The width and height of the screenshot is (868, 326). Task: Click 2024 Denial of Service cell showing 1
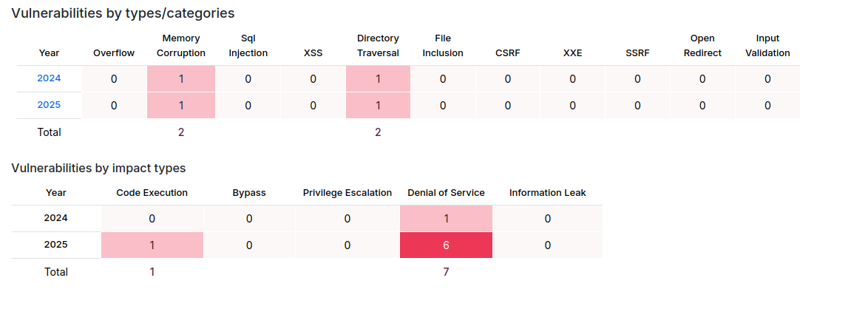(446, 219)
